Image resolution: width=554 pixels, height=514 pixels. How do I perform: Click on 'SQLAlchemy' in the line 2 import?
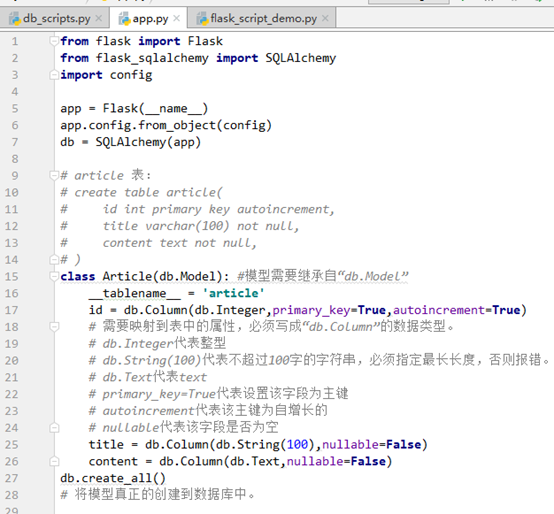(x=301, y=58)
